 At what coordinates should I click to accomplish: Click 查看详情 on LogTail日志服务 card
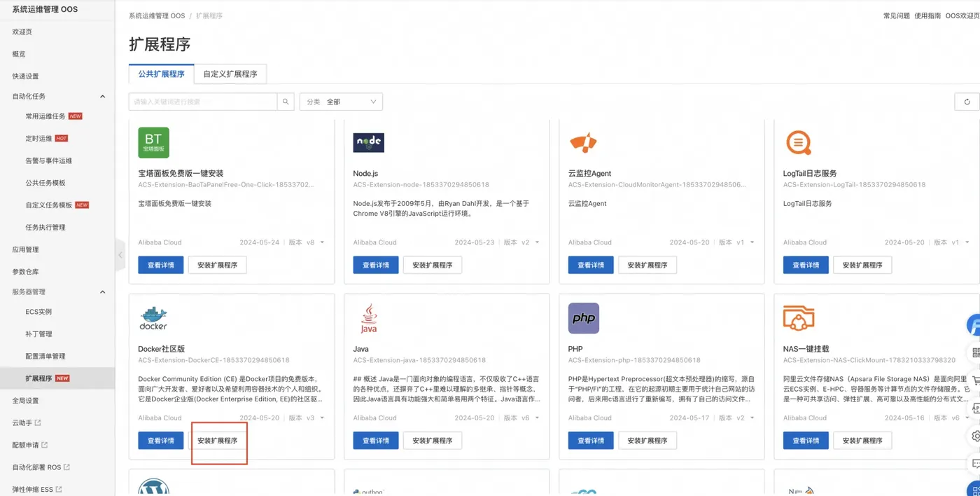coord(806,265)
